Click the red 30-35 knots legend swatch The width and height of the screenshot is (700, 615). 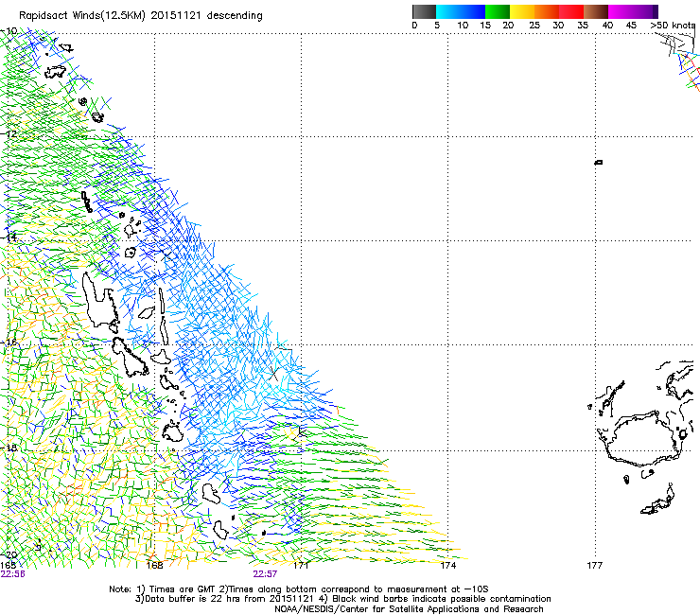[571, 11]
